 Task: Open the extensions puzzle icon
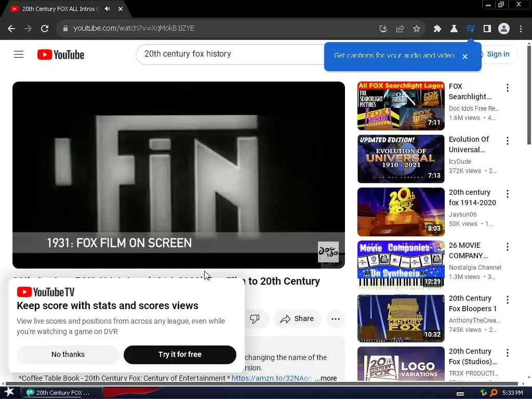[x=437, y=29]
